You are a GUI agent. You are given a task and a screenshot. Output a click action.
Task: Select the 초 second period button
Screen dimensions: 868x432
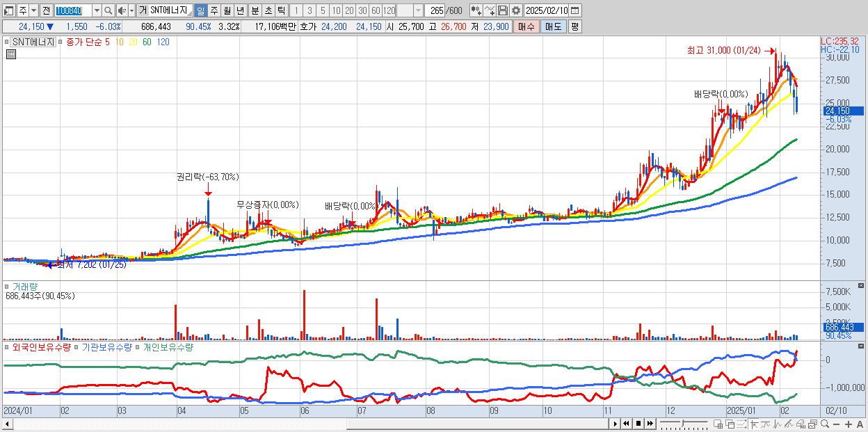click(268, 10)
